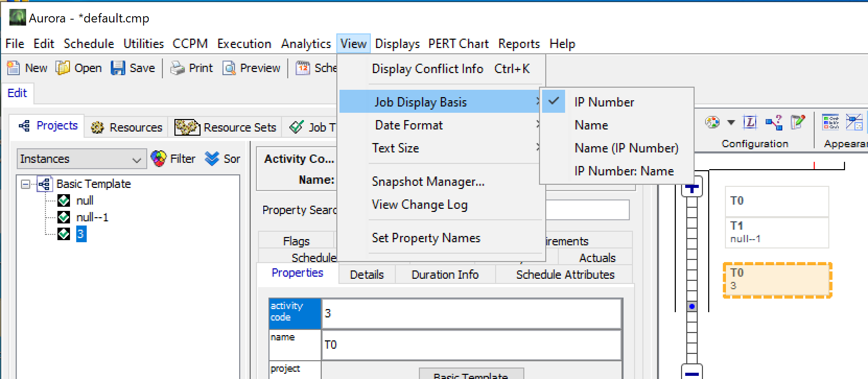Click the Sort double-chevron icon
The image size is (868, 379).
point(212,159)
